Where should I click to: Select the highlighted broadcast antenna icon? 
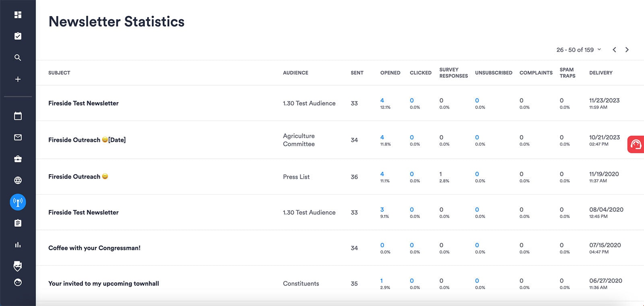click(x=18, y=202)
